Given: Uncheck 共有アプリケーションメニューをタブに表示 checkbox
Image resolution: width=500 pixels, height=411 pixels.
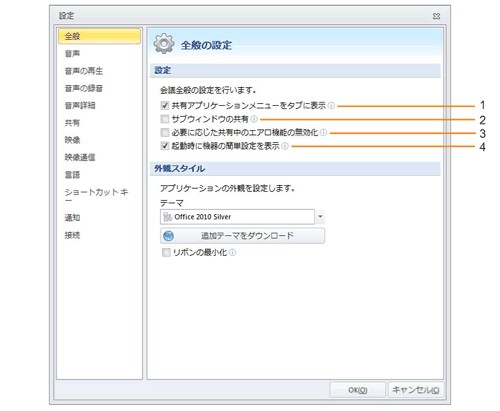Looking at the screenshot, I should tap(165, 106).
